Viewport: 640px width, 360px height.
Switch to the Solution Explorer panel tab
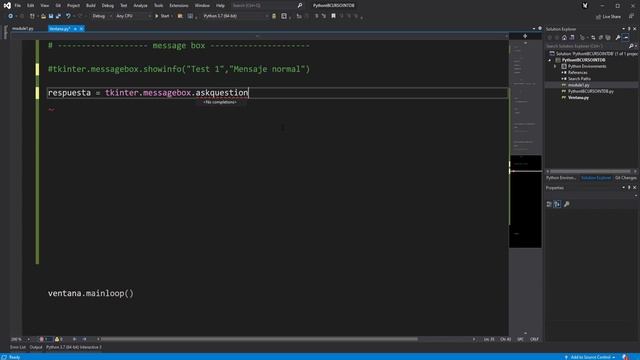[596, 178]
